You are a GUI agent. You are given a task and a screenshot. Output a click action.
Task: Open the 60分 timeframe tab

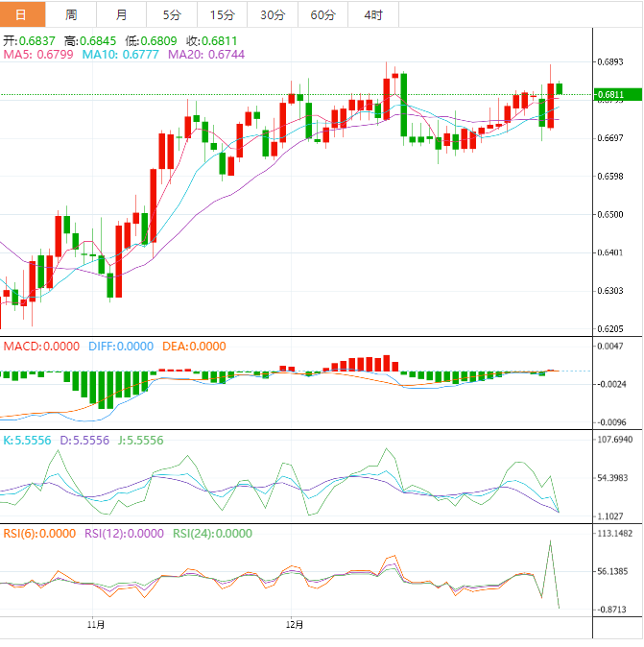322,14
